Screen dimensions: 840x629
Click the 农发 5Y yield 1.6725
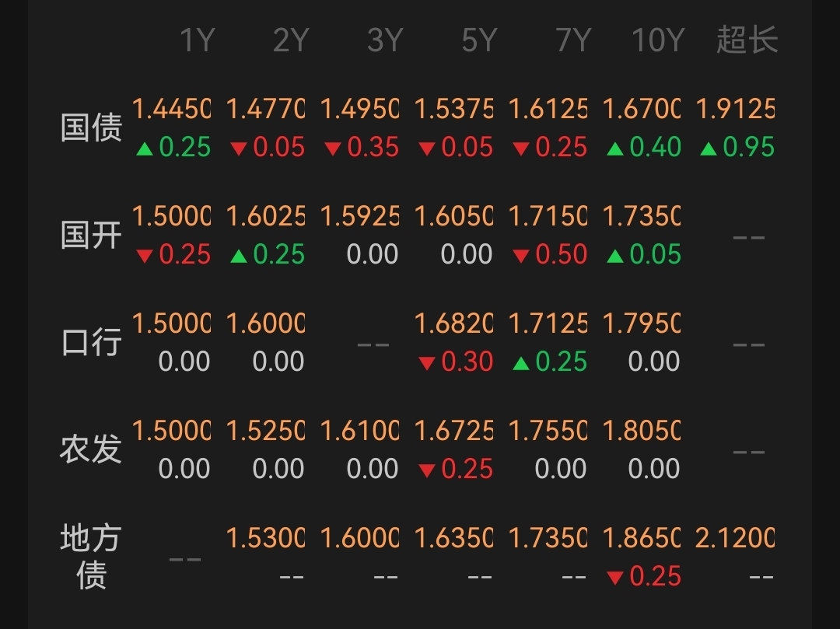coord(453,431)
